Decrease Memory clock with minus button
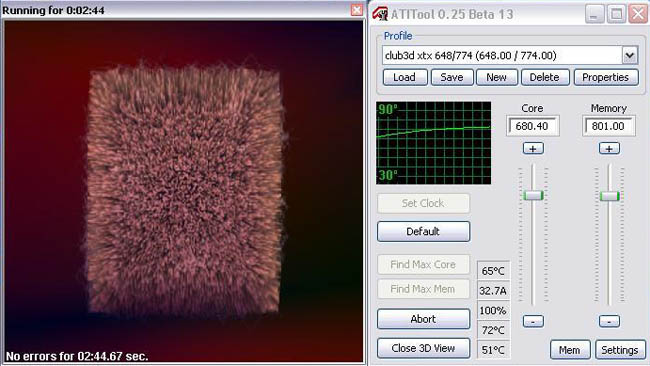 point(609,321)
